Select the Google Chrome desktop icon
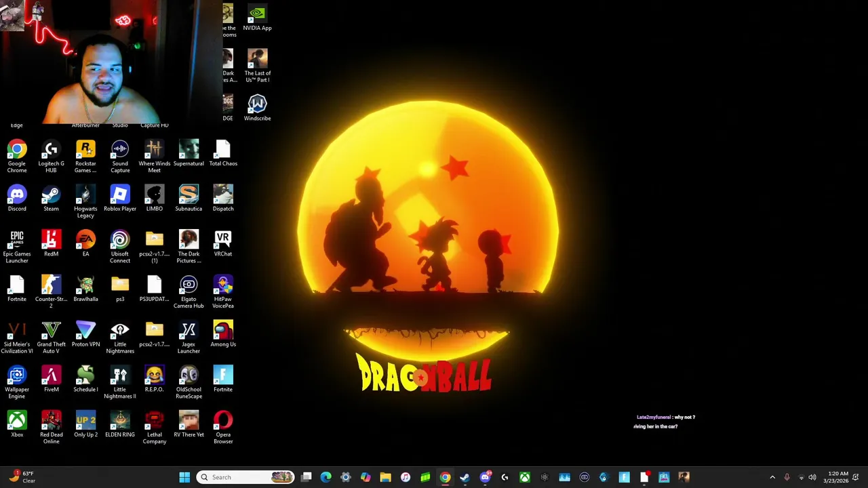 [x=17, y=157]
